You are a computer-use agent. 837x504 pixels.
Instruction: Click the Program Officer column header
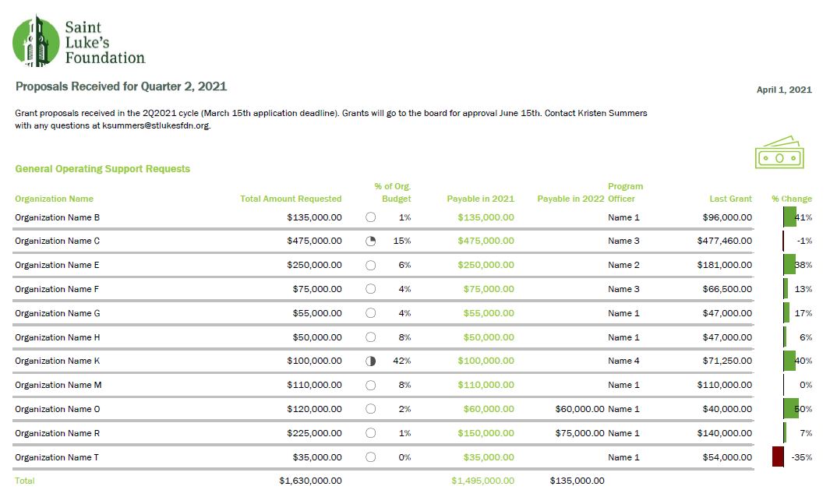[626, 192]
